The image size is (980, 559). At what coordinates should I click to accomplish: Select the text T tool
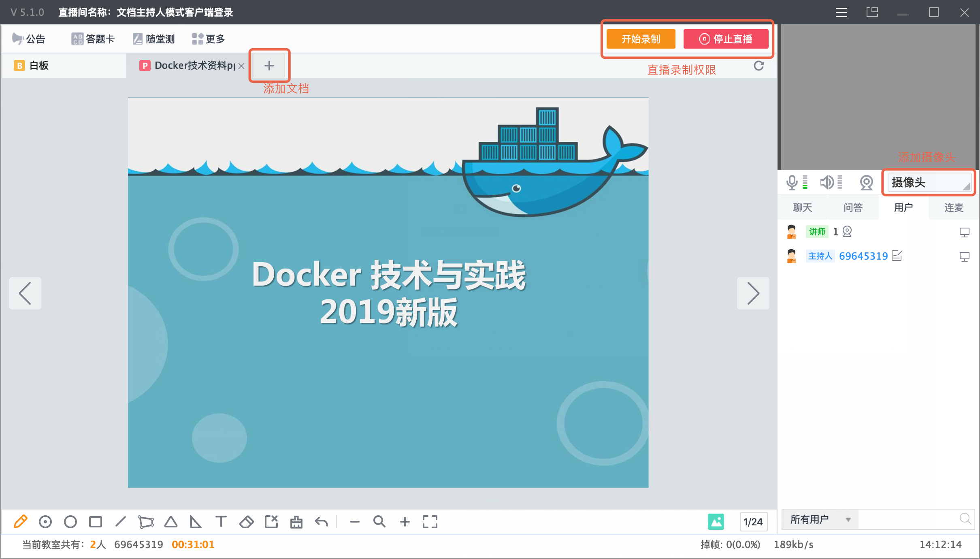pos(221,522)
